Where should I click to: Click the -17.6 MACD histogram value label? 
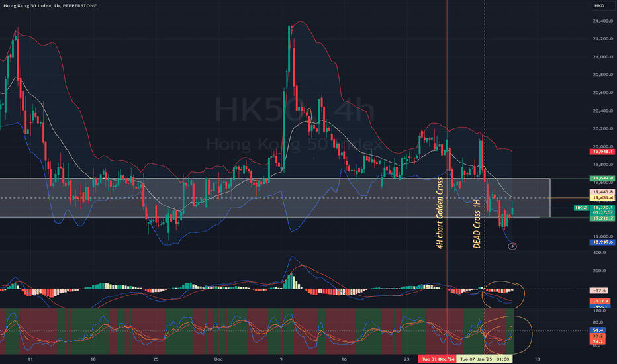click(x=600, y=291)
